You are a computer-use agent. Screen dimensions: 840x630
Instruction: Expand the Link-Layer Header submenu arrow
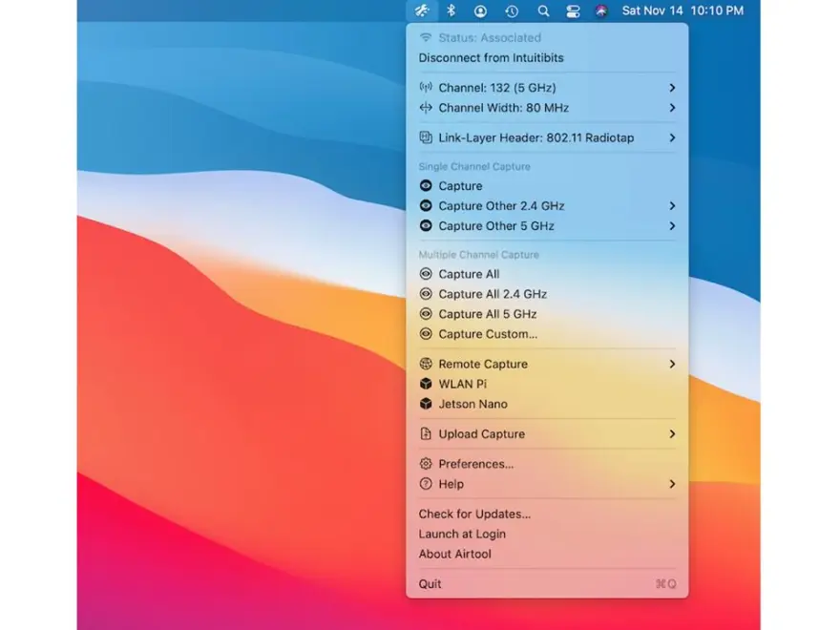click(672, 137)
